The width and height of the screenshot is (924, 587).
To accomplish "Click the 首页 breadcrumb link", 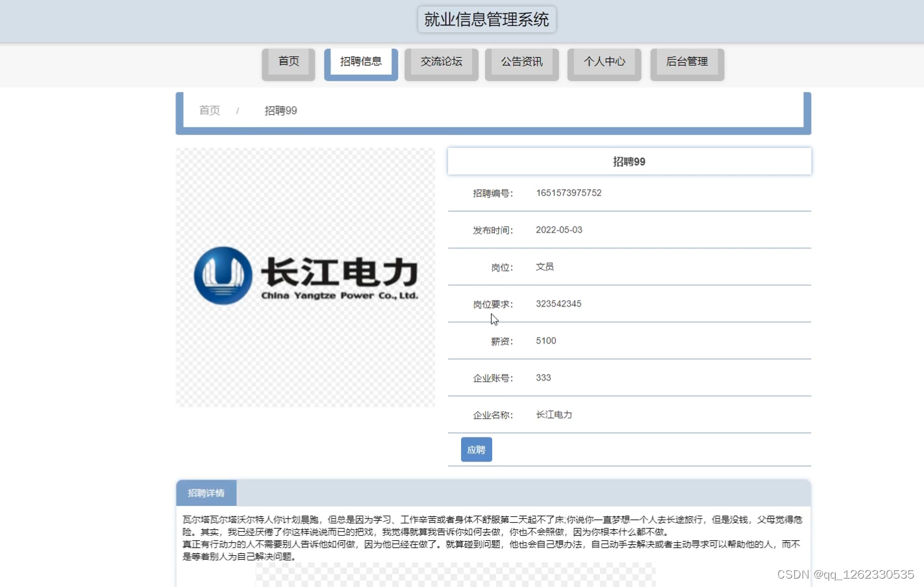I will [210, 110].
